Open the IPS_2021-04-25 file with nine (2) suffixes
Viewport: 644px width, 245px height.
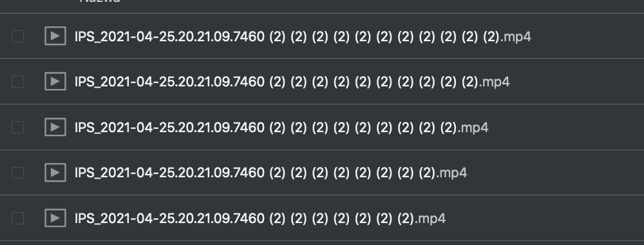[x=281, y=128]
